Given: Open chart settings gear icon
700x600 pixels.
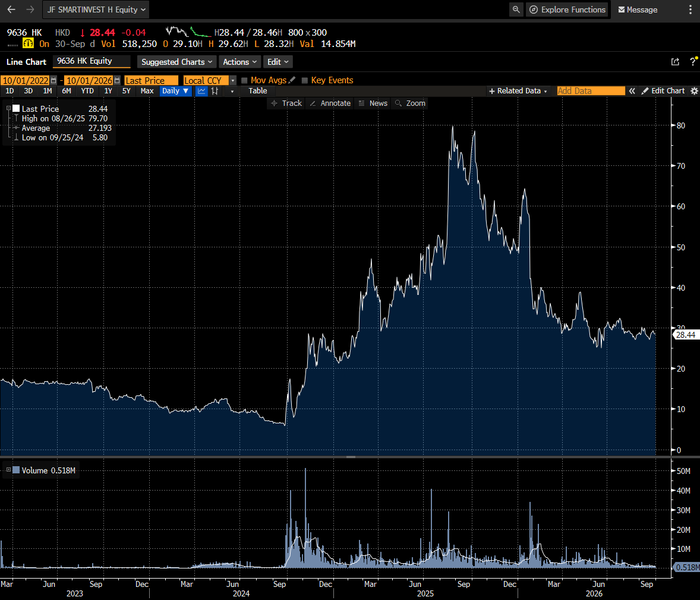Looking at the screenshot, I should coord(694,91).
